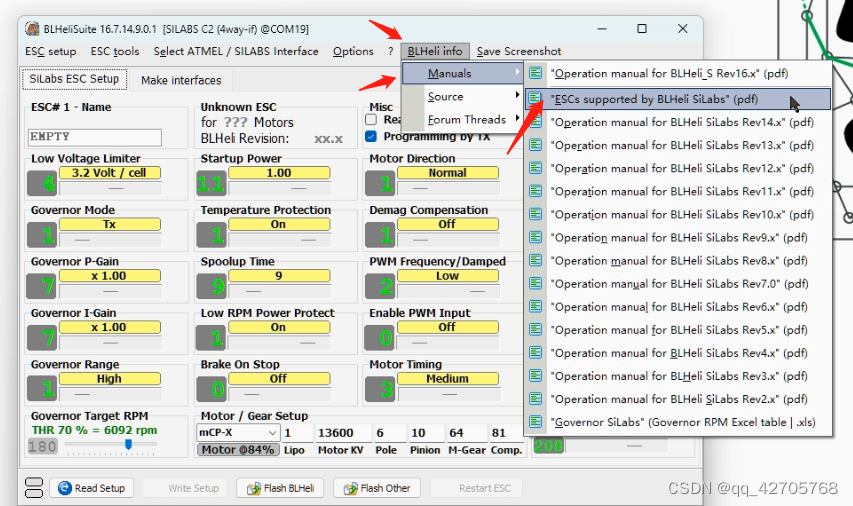
Task: Adjust the Low Voltage Limiter slider
Action: tap(110, 188)
